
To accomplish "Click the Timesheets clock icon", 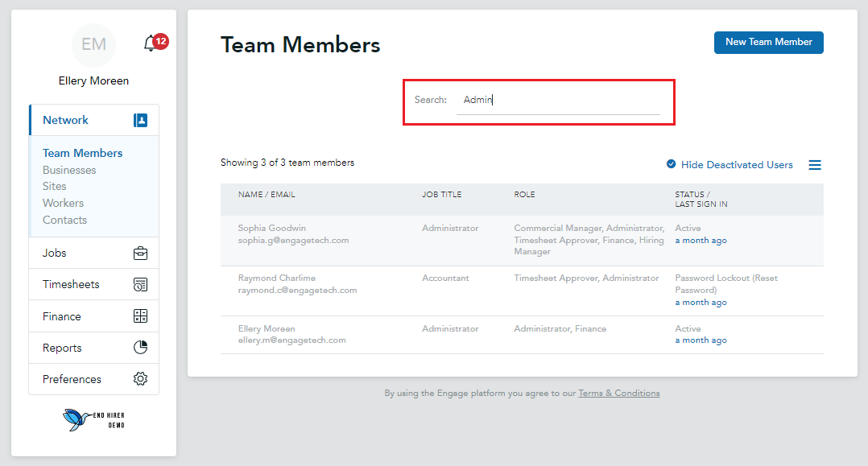I will click(x=140, y=284).
